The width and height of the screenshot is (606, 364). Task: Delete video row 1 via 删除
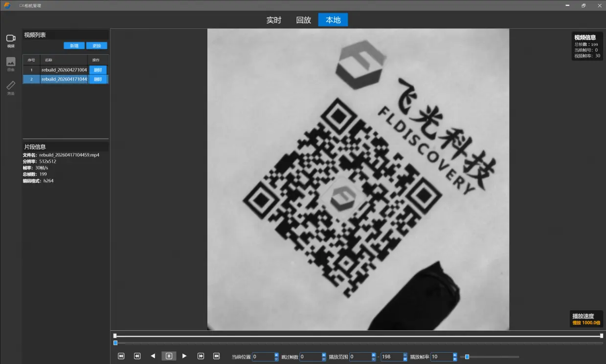coord(98,70)
